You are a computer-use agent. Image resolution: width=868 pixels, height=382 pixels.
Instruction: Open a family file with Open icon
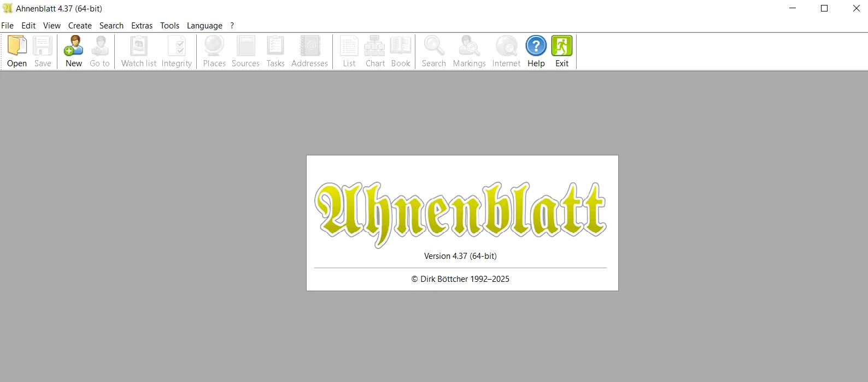pos(17,51)
